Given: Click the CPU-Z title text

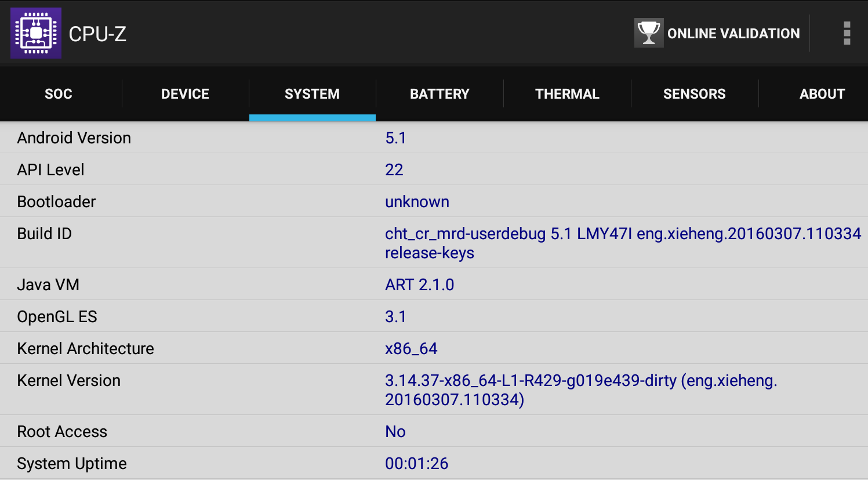Looking at the screenshot, I should coord(97,34).
